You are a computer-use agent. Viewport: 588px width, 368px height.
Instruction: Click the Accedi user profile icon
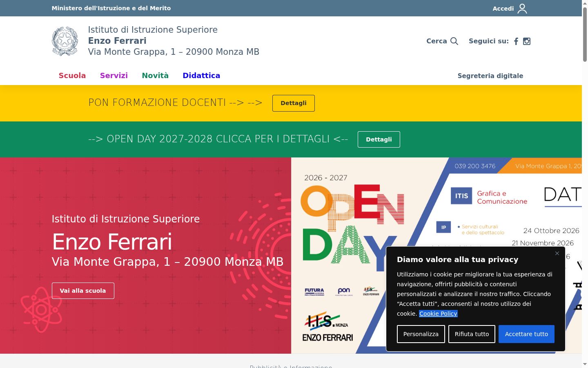click(x=522, y=9)
